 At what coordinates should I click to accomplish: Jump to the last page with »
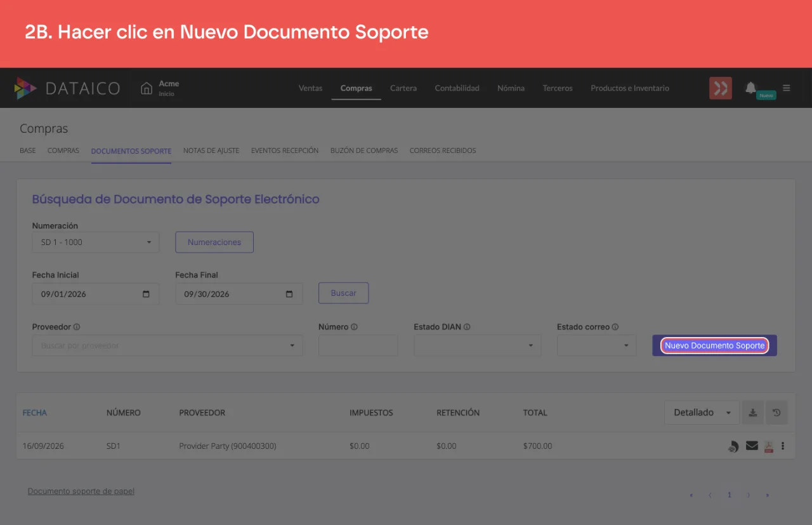[768, 495]
